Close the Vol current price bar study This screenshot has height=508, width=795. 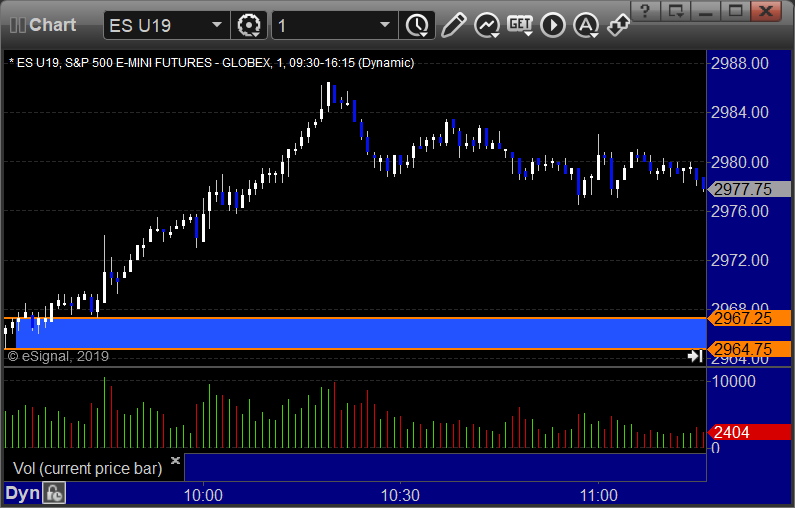(175, 460)
